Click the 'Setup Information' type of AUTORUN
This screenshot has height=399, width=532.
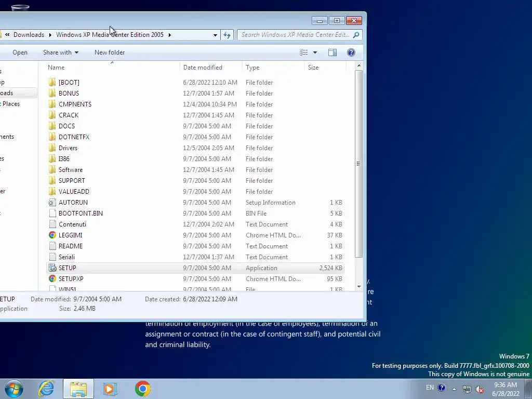pos(270,203)
